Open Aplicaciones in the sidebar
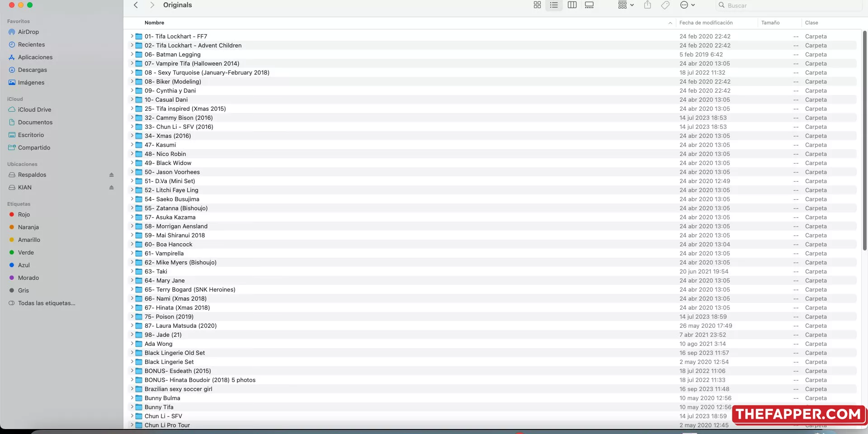Viewport: 868px width, 434px height. pyautogui.click(x=35, y=57)
